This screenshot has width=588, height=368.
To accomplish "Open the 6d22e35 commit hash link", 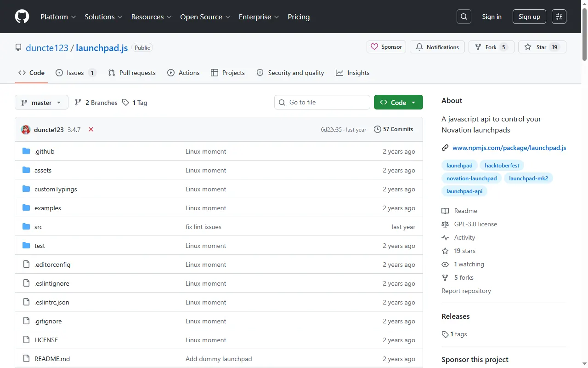I will (x=331, y=130).
